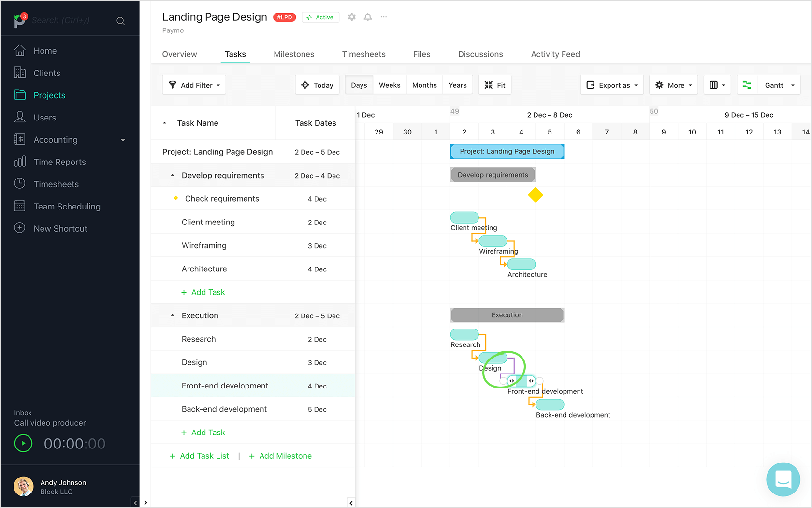The height and width of the screenshot is (508, 812).
Task: Expand the Accounting sidebar section
Action: [123, 139]
